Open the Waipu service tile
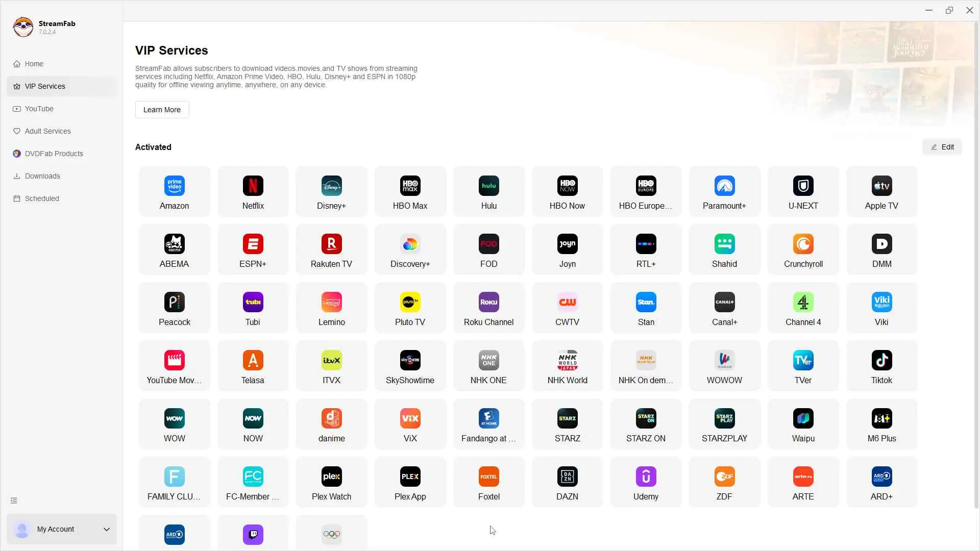This screenshot has width=980, height=551. (803, 424)
